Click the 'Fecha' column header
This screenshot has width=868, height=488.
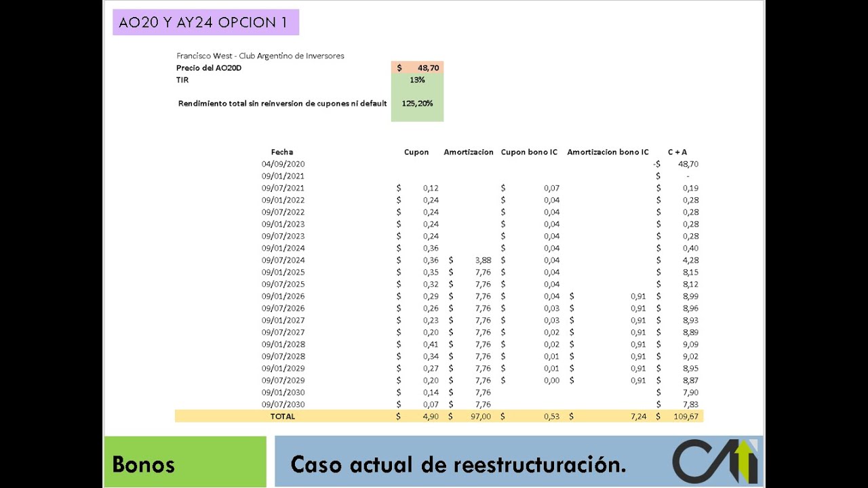(x=282, y=152)
